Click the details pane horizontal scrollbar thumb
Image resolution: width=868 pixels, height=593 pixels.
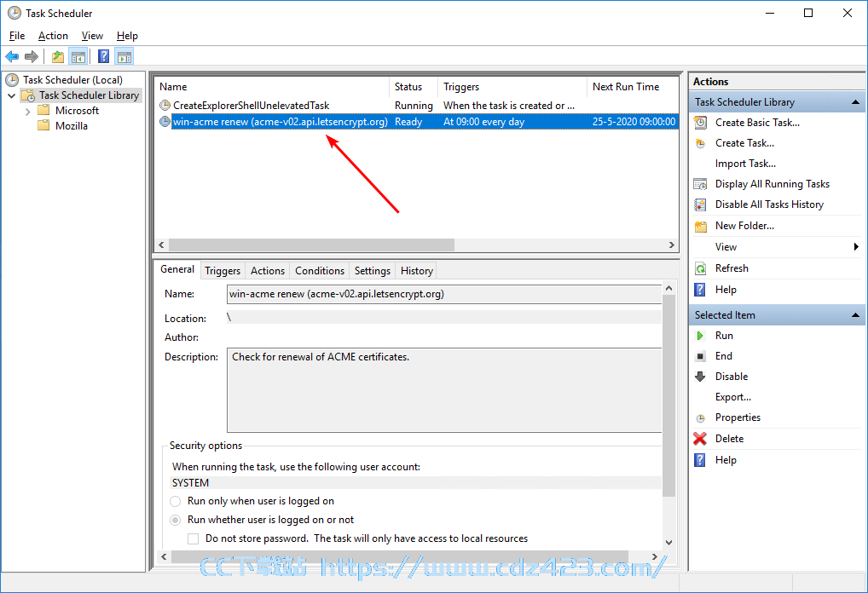pos(400,556)
